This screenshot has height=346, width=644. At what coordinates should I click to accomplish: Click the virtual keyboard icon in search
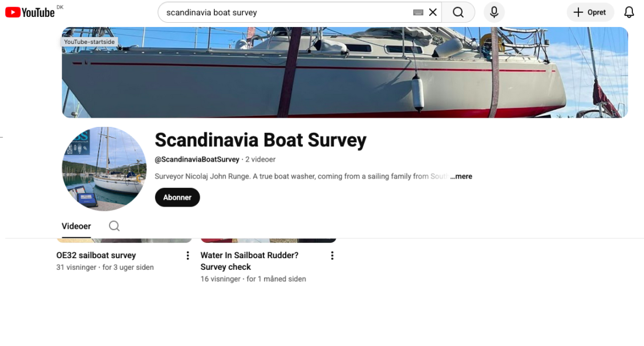click(x=418, y=12)
